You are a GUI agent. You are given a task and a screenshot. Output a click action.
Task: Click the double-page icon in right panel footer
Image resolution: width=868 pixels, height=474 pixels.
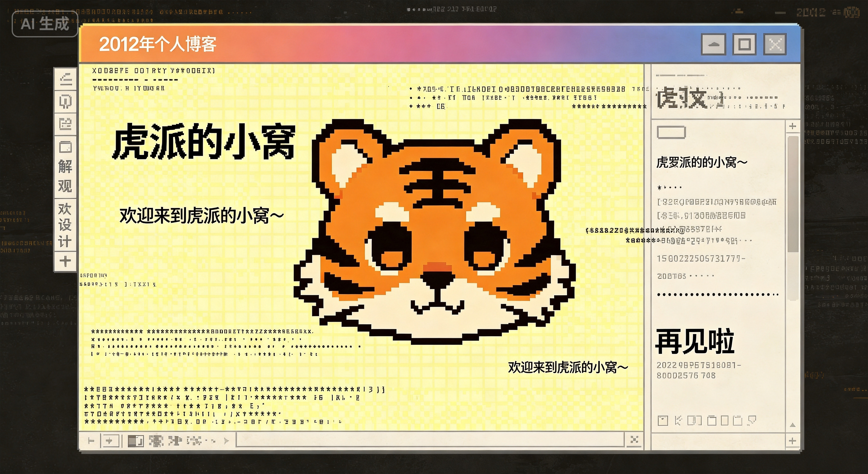point(695,420)
